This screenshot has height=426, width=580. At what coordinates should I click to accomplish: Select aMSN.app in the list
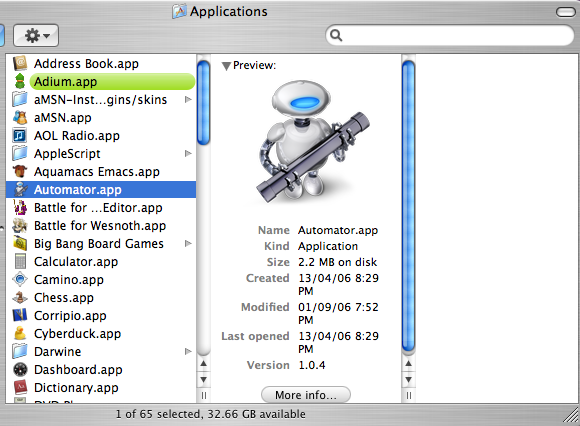pos(101,117)
